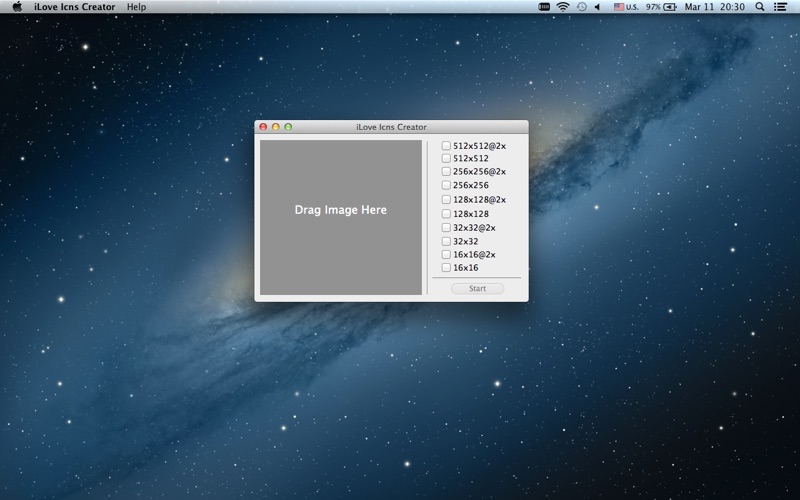The width and height of the screenshot is (800, 500).
Task: Minimize the window with the yellow button
Action: tap(276, 127)
